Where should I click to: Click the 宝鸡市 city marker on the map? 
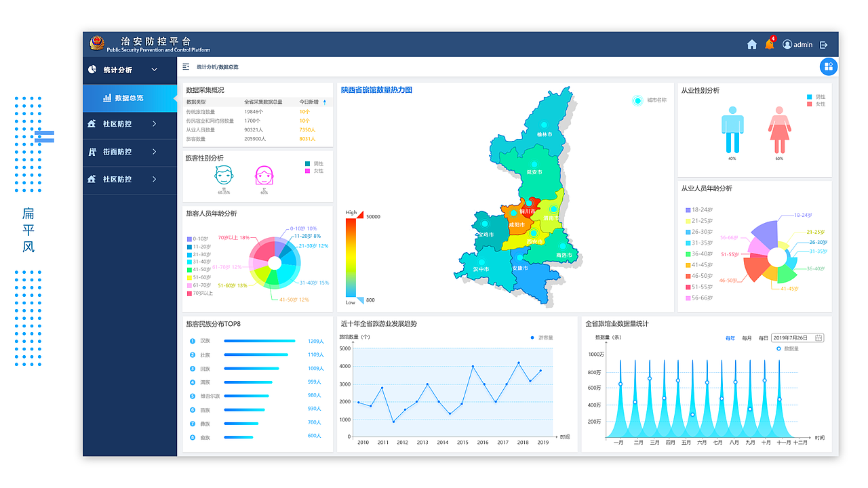[485, 224]
